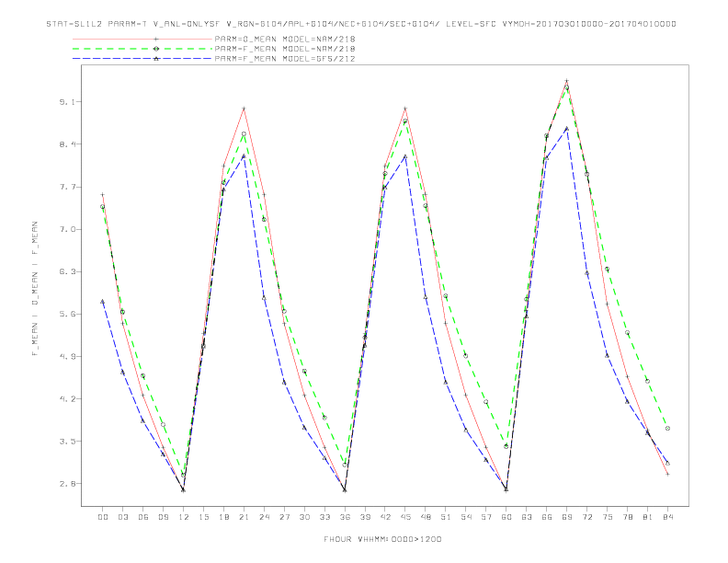Viewport: 728px width, 563px height.
Task: Click the x-axis tick label 24
Action: [264, 517]
